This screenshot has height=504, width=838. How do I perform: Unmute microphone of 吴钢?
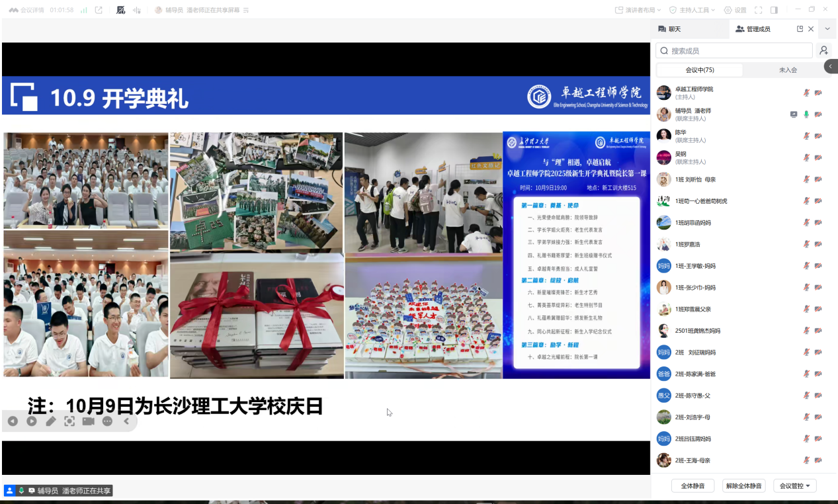806,157
